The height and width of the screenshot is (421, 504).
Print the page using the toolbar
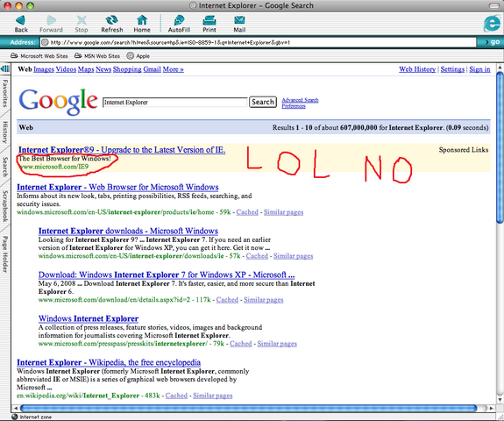point(209,24)
